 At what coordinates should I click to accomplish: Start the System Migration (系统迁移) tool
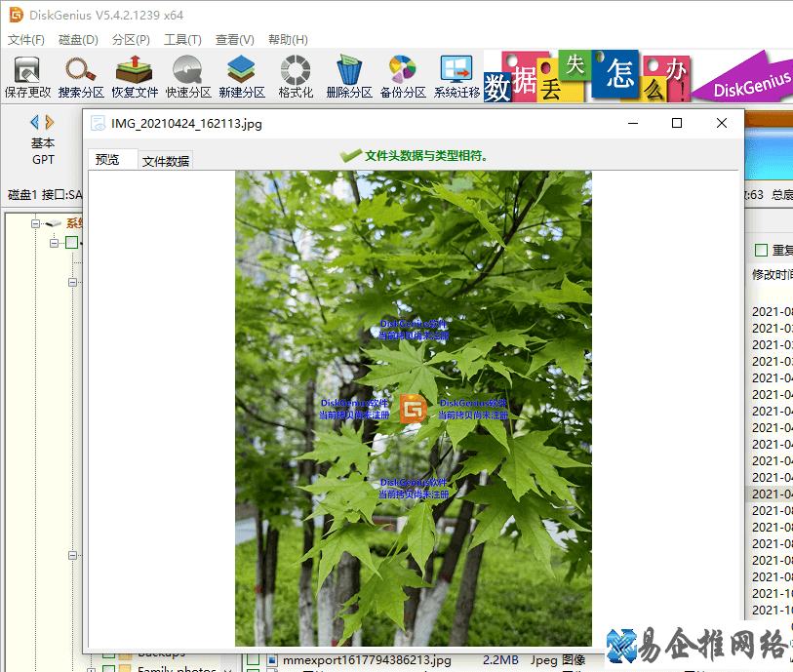[x=456, y=76]
